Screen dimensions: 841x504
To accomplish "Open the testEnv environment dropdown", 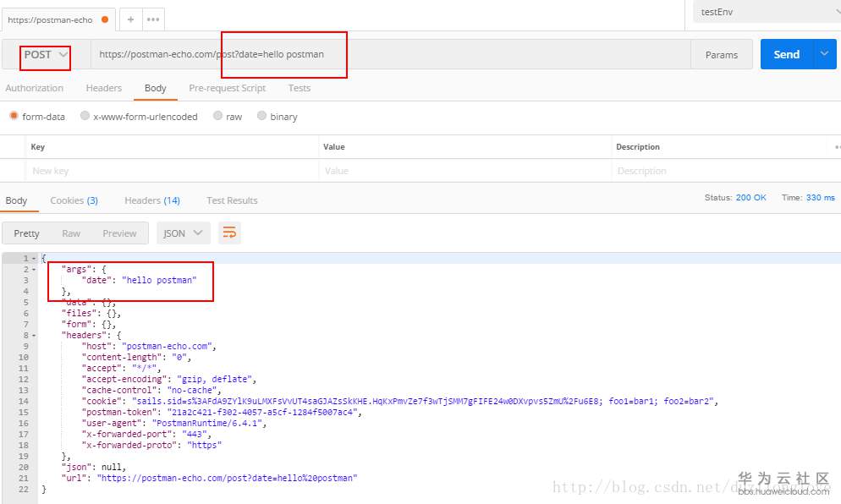I will (767, 12).
